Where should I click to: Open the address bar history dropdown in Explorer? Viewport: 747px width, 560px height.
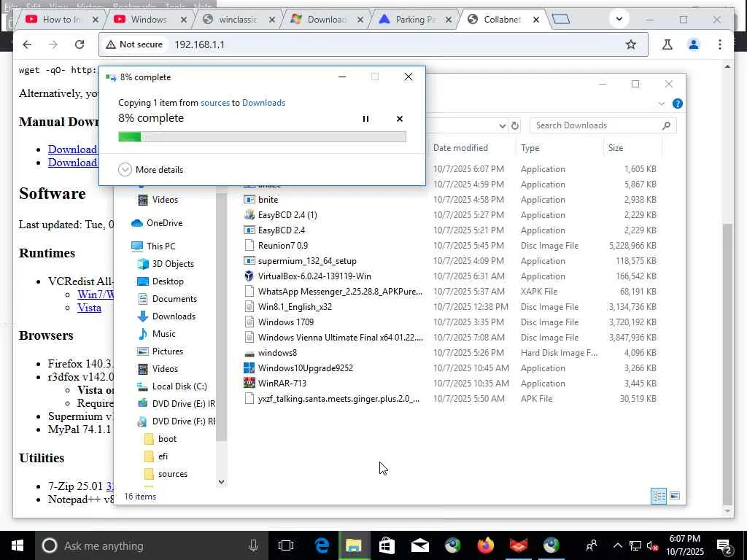(502, 125)
